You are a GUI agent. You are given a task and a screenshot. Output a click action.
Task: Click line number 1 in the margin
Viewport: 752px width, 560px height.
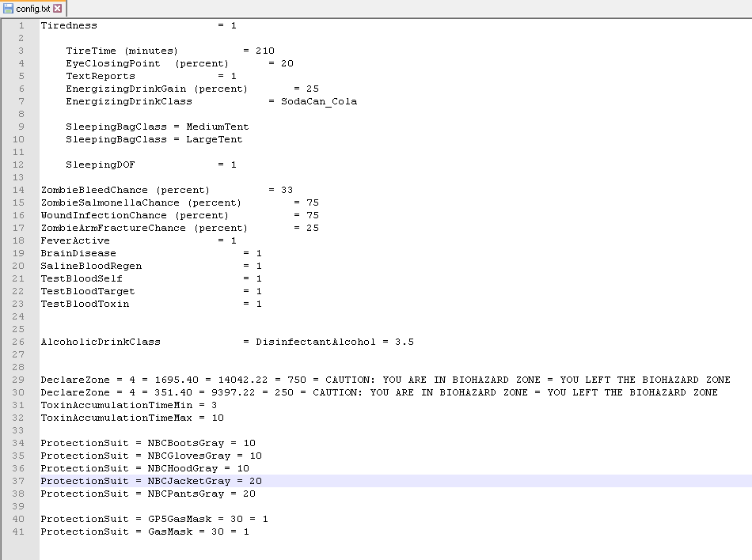(21, 25)
